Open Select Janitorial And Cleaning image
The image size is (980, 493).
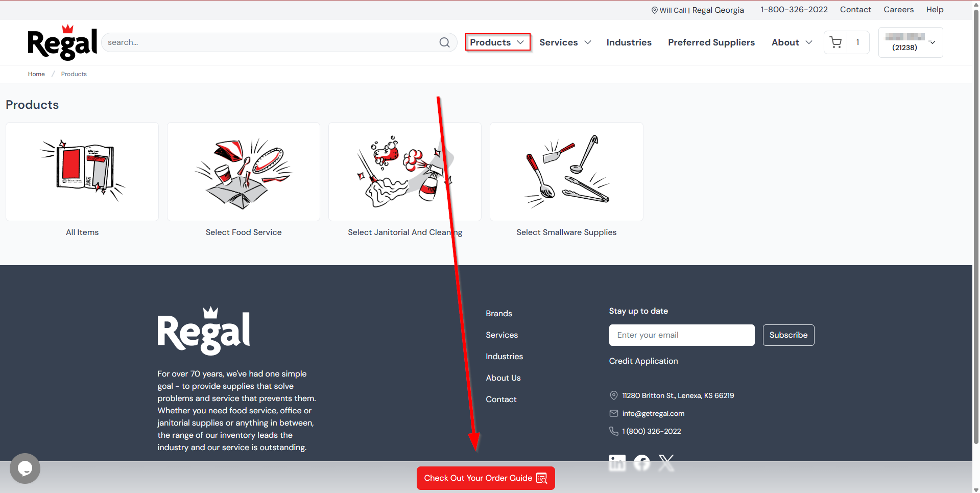(x=405, y=172)
